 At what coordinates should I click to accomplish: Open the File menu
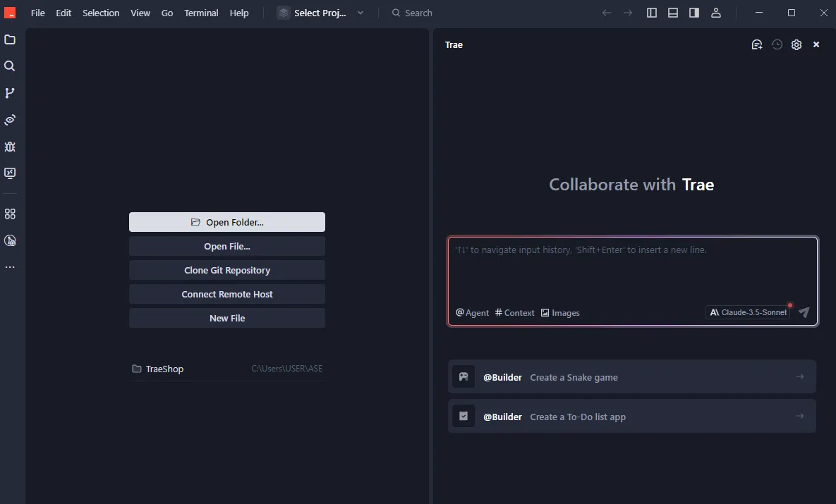[38, 13]
